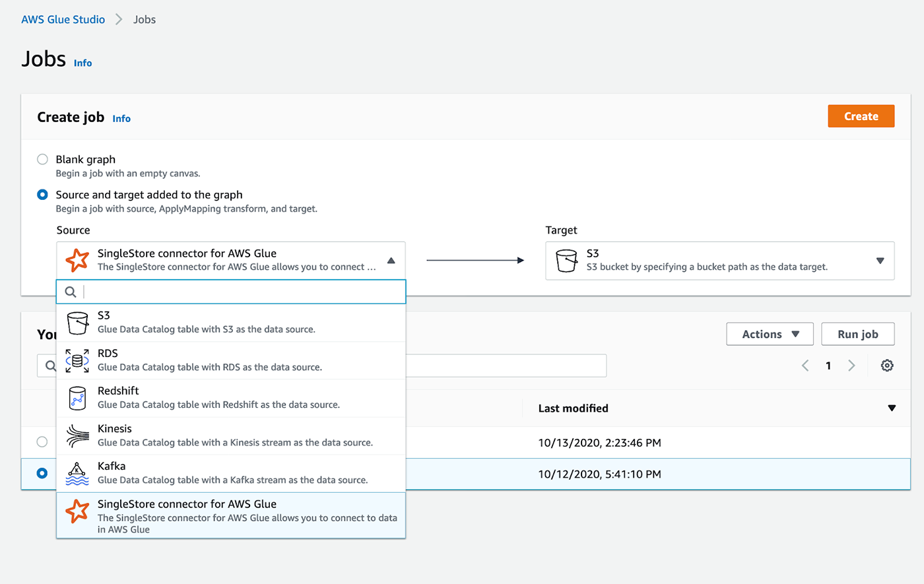Screen dimensions: 924x584
Task: Click SingleStore star icon in selected Source field
Action: pyautogui.click(x=77, y=260)
